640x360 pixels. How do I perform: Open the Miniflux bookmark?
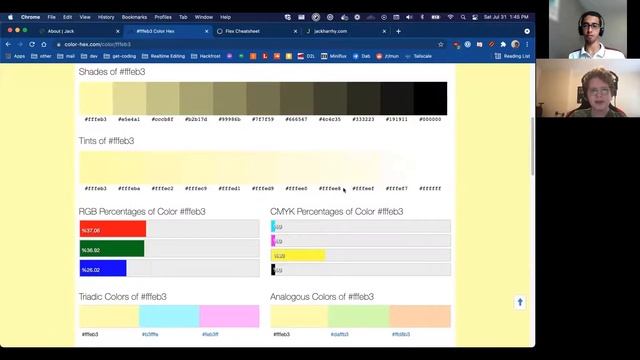pyautogui.click(x=333, y=56)
